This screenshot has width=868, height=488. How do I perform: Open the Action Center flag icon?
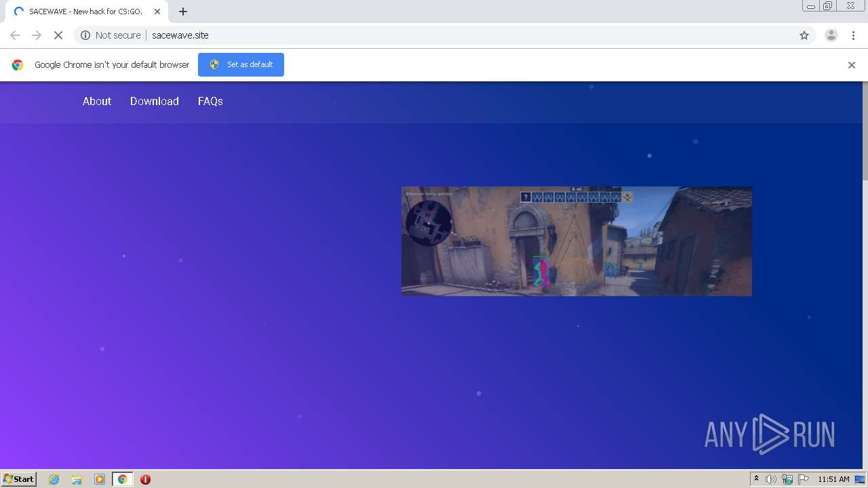(804, 479)
